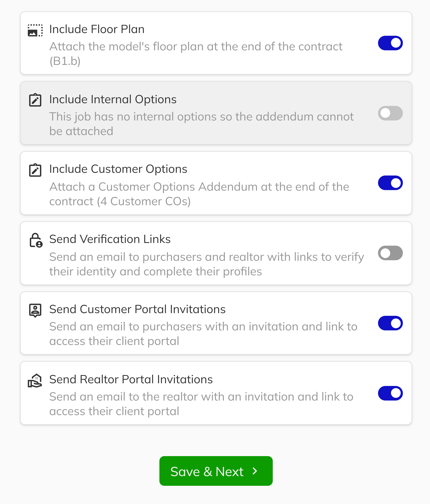Click the chevron arrow in Save & Next
Image resolution: width=430 pixels, height=504 pixels.
(255, 471)
